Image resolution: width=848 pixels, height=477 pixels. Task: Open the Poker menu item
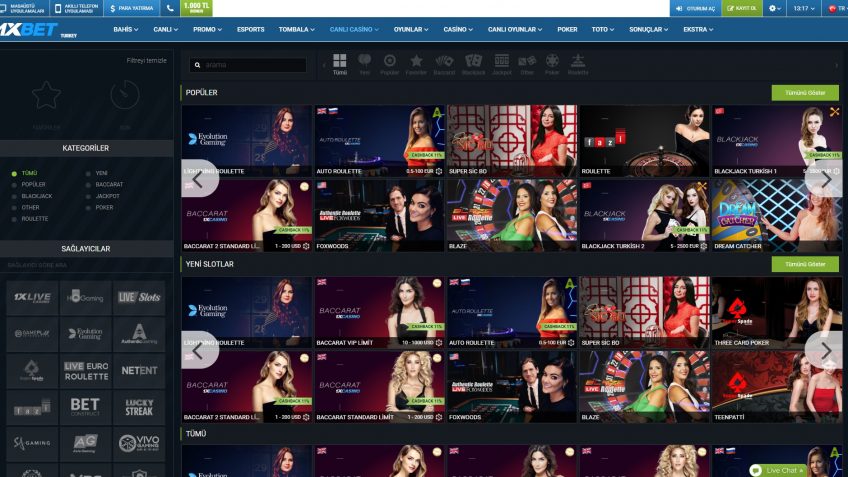567,30
